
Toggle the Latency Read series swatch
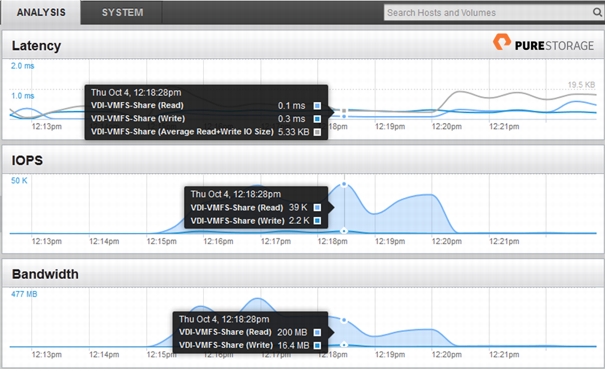click(x=317, y=106)
